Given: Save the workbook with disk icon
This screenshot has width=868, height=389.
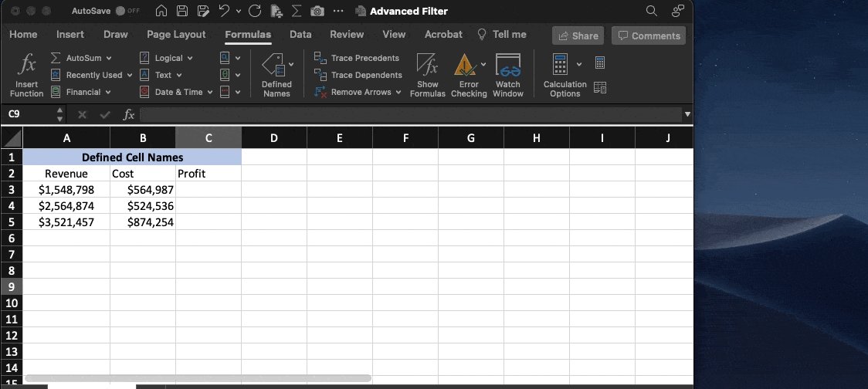Looking at the screenshot, I should [x=181, y=11].
